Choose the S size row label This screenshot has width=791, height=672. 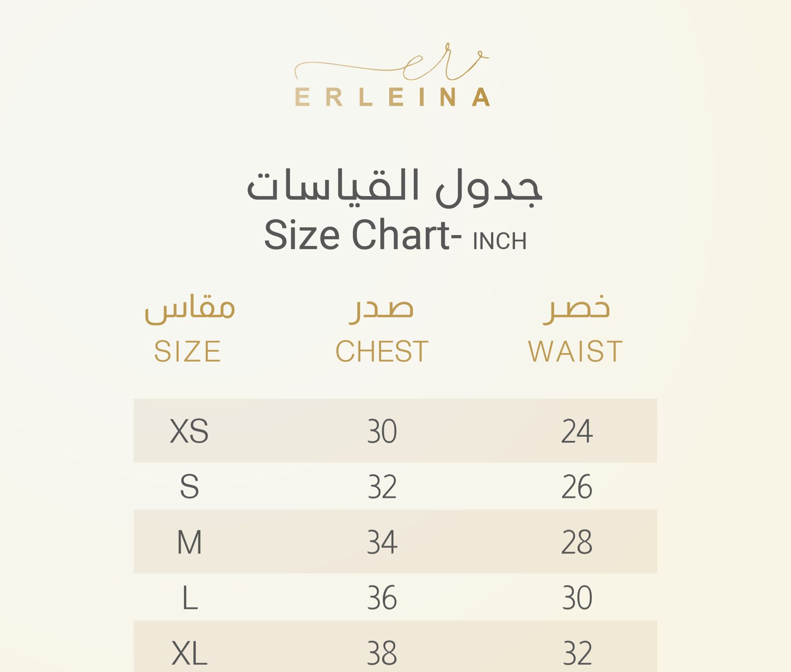click(189, 487)
